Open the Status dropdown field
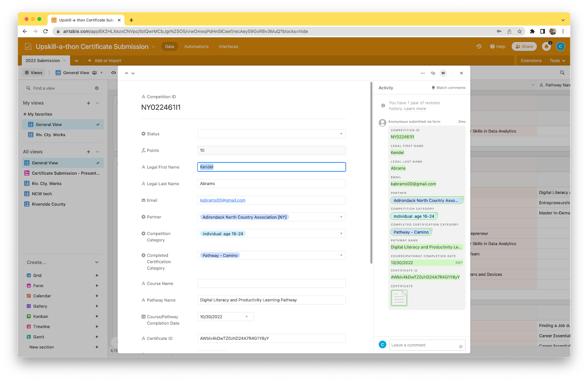The image size is (588, 381). [x=271, y=134]
